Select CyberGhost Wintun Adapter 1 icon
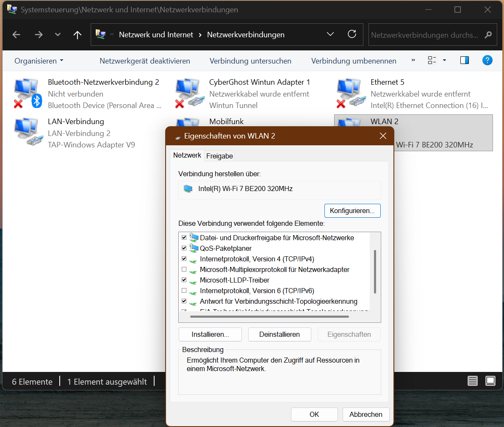 click(x=190, y=93)
